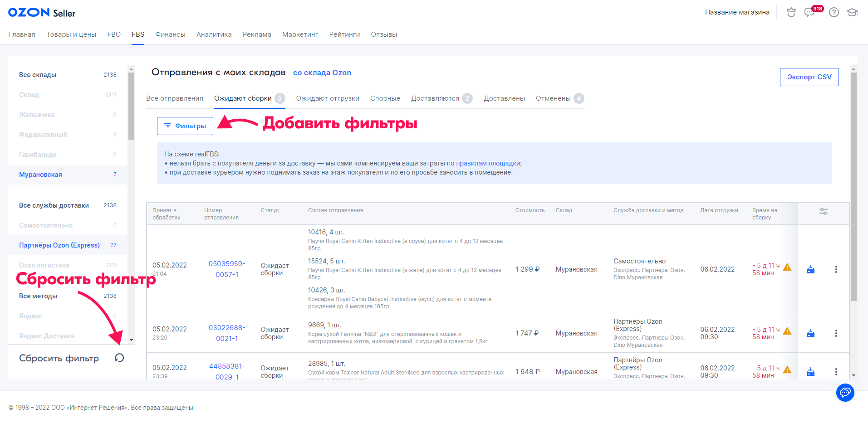This screenshot has width=868, height=423.
Task: Switch to Доставляются tab
Action: [x=442, y=98]
